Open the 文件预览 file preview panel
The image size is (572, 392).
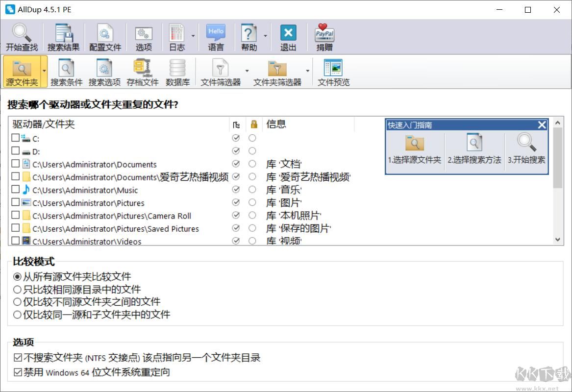[x=332, y=69]
